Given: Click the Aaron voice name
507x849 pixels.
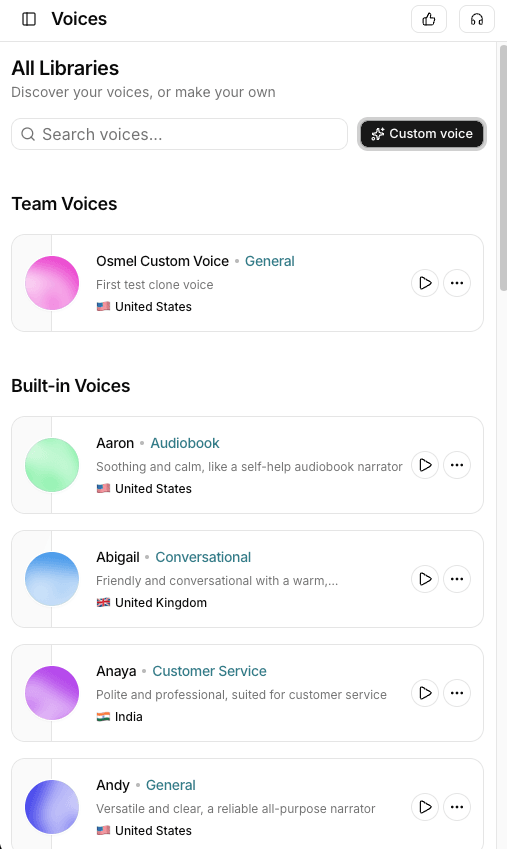Looking at the screenshot, I should [115, 443].
